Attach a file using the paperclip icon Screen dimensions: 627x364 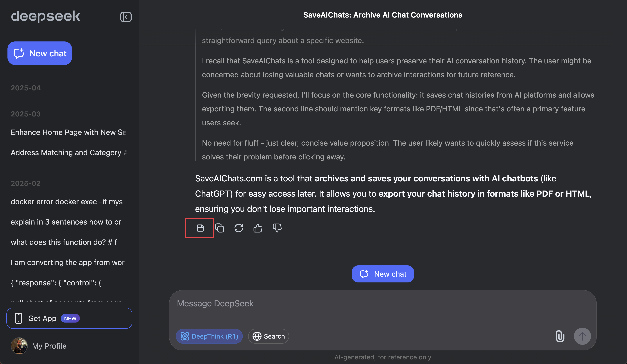[560, 336]
